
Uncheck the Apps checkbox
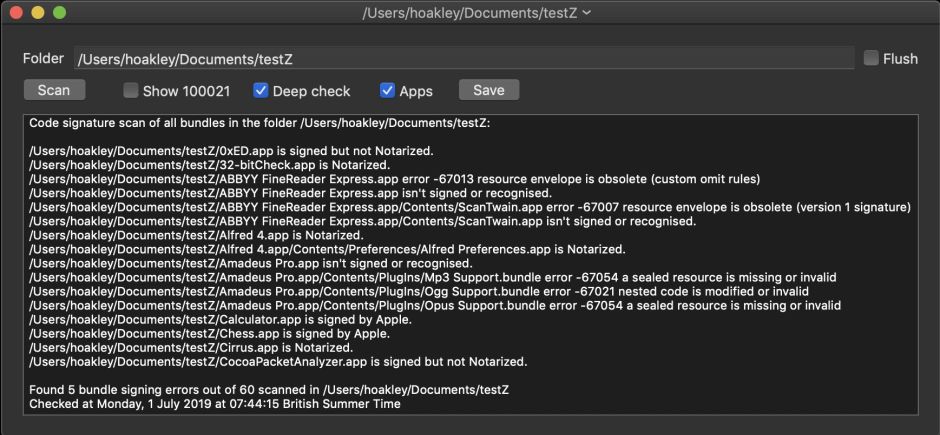388,91
